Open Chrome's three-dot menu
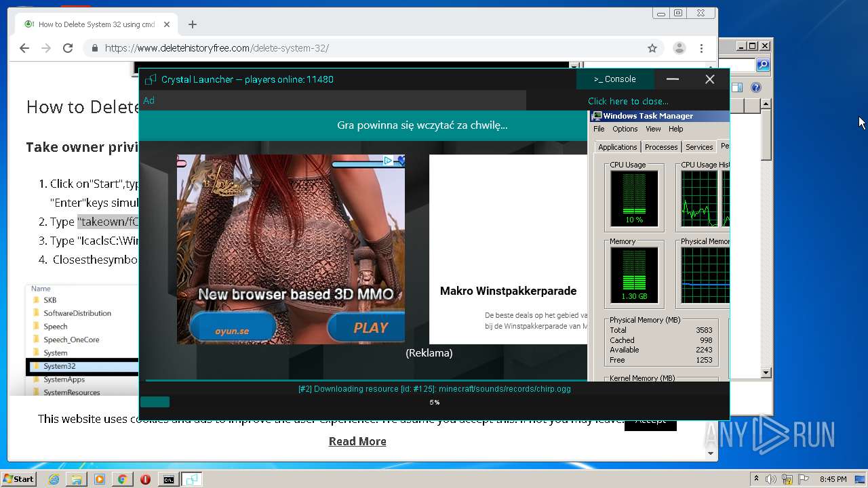This screenshot has height=488, width=868. [x=702, y=48]
